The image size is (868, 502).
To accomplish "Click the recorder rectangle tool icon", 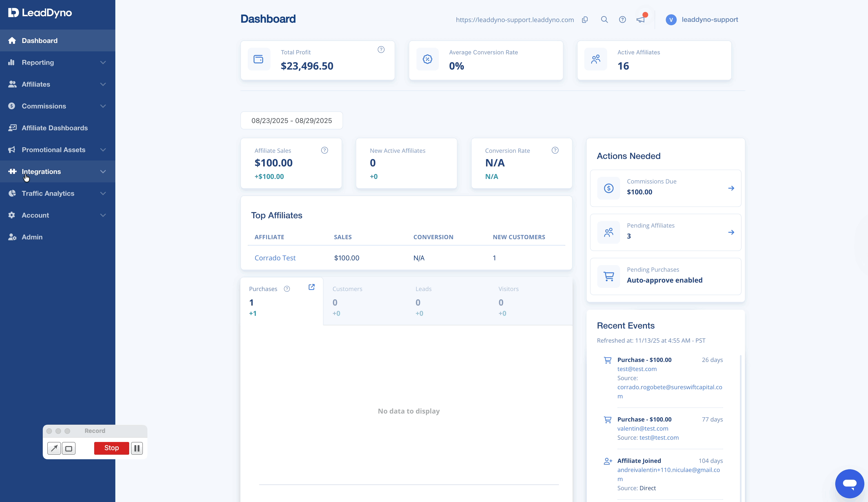I will tap(68, 448).
